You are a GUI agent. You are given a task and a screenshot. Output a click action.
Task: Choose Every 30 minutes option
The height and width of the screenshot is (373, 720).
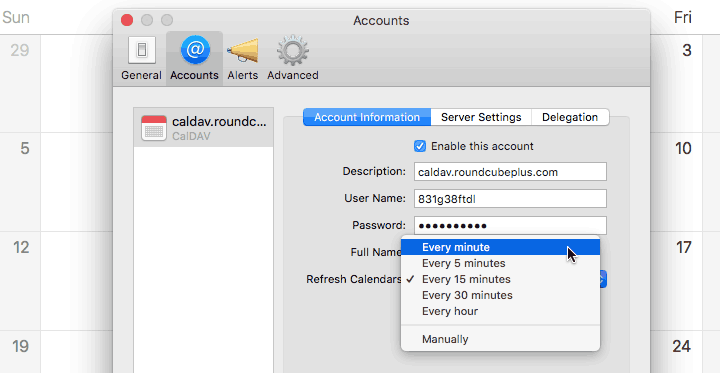501,295
